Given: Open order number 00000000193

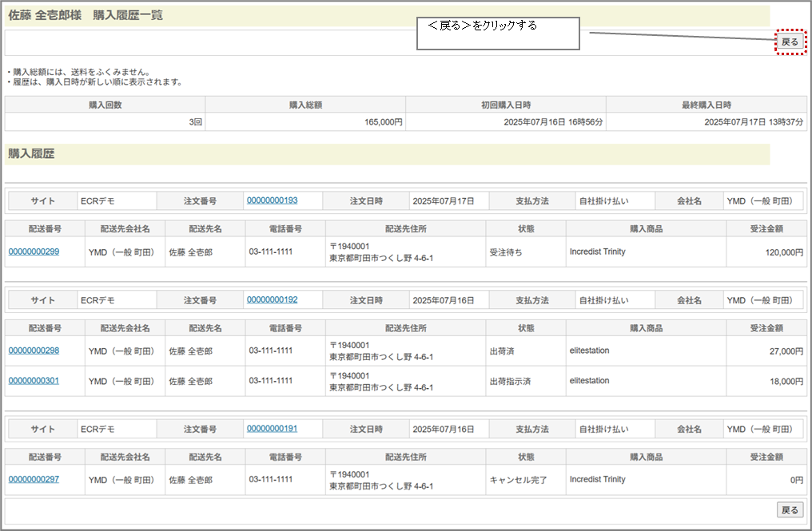Looking at the screenshot, I should pos(272,200).
